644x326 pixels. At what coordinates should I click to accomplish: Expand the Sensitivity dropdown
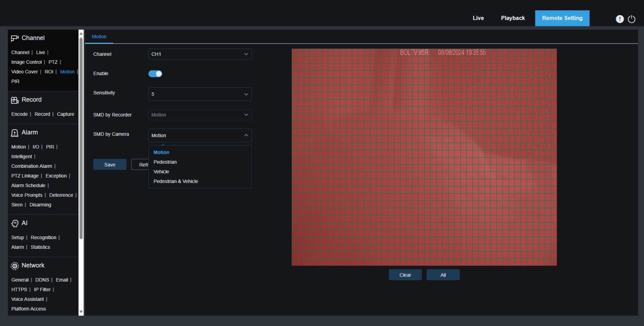[x=200, y=94]
